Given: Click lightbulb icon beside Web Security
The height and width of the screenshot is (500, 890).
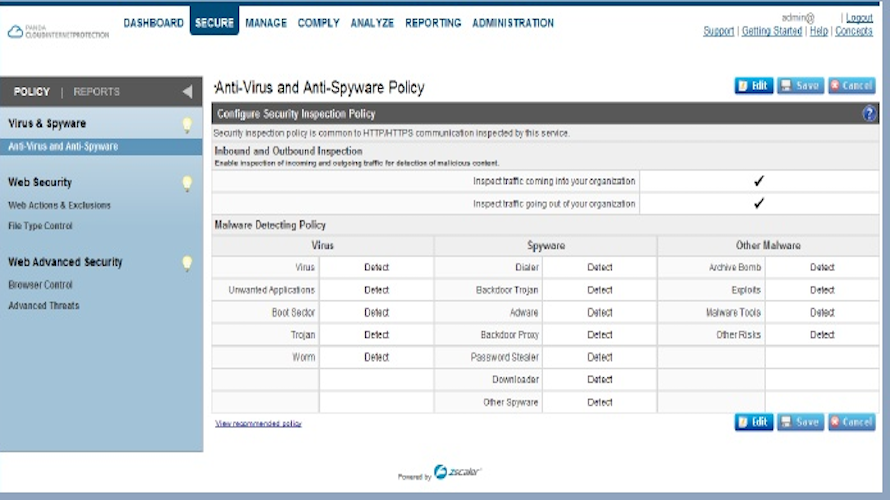Looking at the screenshot, I should (x=186, y=183).
